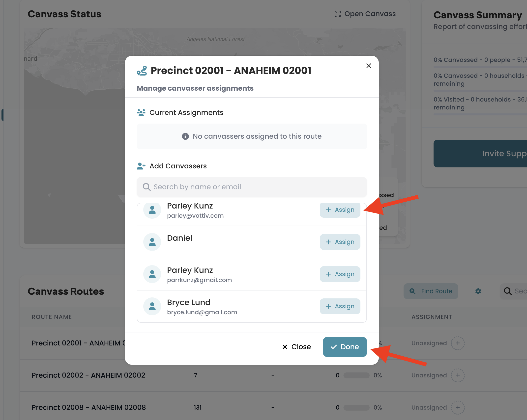Click the Add Canvassers person-plus icon

tap(141, 166)
